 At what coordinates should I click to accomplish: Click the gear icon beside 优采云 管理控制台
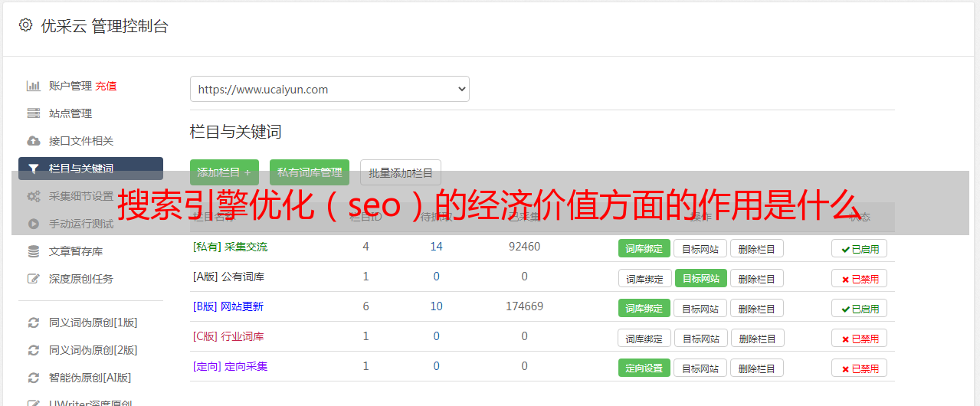tap(25, 25)
